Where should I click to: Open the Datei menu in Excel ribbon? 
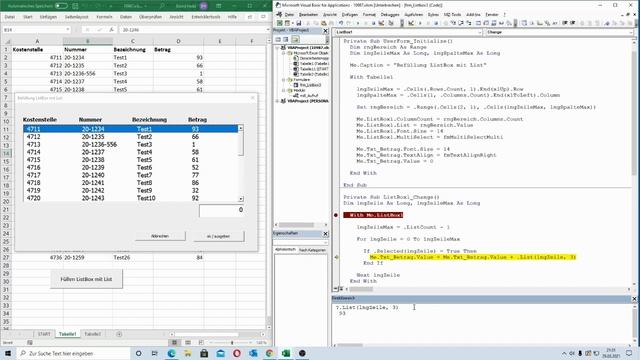[9, 17]
